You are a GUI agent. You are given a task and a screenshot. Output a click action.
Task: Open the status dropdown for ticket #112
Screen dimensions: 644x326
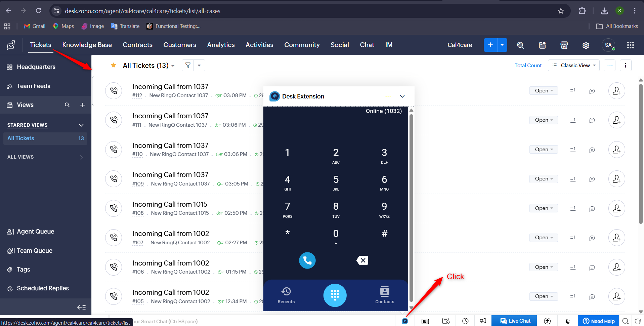tap(544, 91)
